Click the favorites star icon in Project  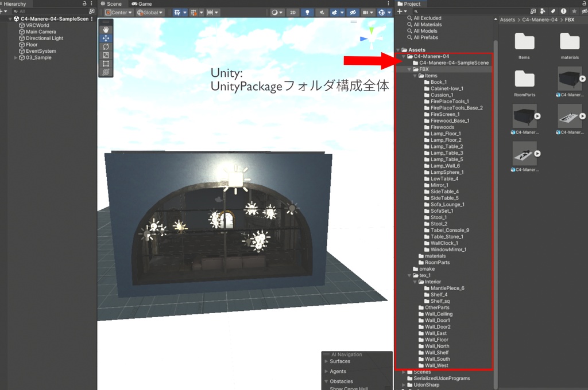[x=574, y=11]
